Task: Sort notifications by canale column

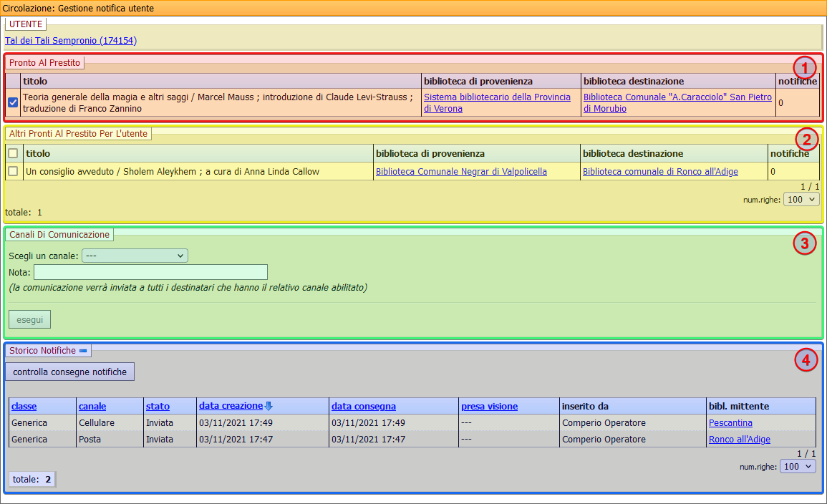Action: pos(92,406)
